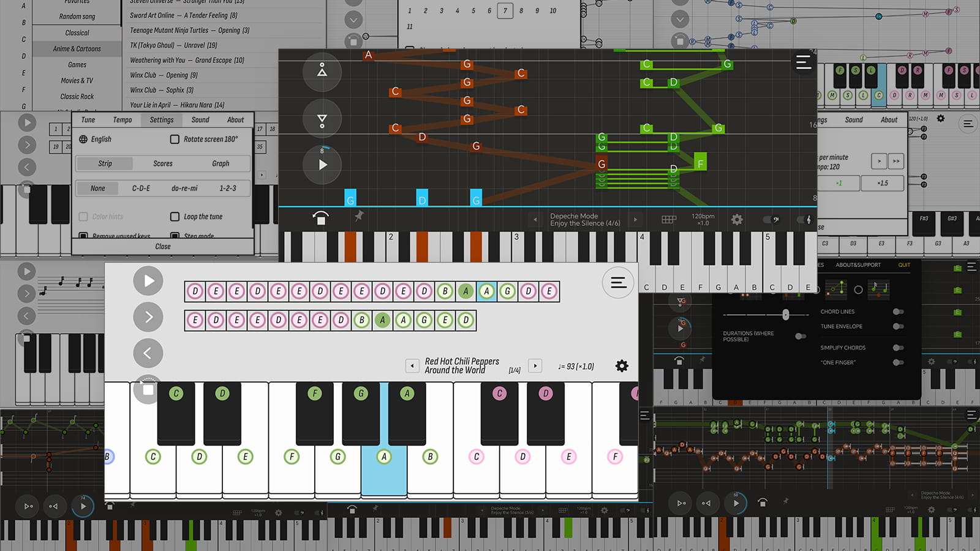Select the Anime & Cartoons category
Viewport: 980px width, 551px height.
click(77, 49)
